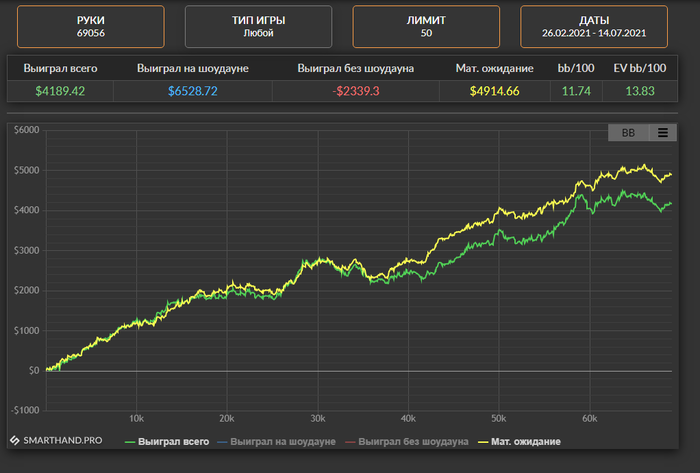This screenshot has height=473, width=700.
Task: Click the $4189.42 total winnings value
Action: coord(60,91)
